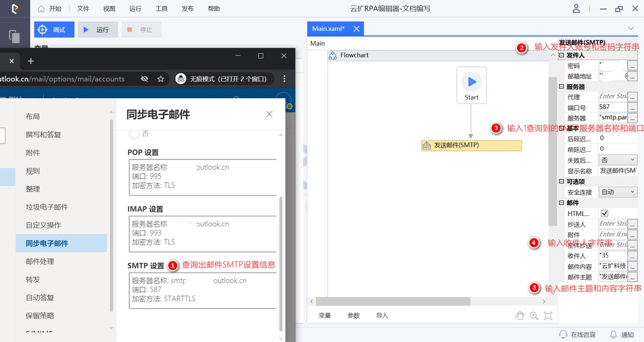Click the fit-to-screen icon on canvas
644x342 pixels.
pos(548,315)
